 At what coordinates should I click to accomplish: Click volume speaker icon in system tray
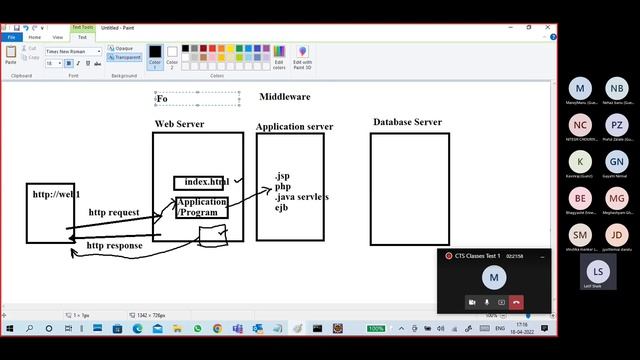[x=441, y=328]
